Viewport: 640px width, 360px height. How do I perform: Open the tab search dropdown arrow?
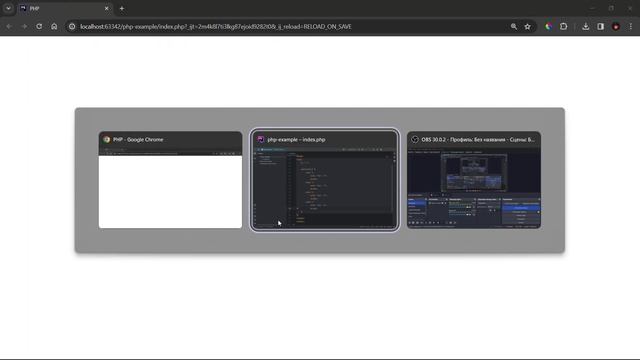pos(8,8)
